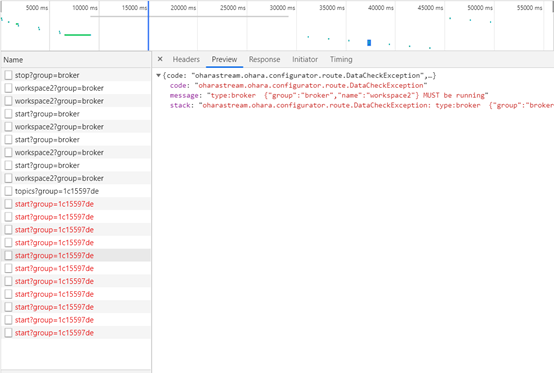
Task: Click the 35000 ms tick label
Action: pyautogui.click(x=331, y=8)
